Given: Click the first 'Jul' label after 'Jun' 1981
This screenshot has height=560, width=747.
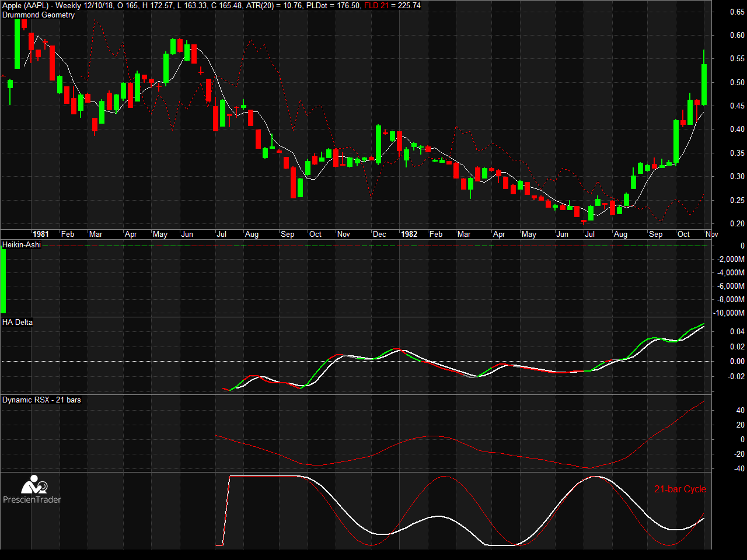Looking at the screenshot, I should pyautogui.click(x=222, y=234).
